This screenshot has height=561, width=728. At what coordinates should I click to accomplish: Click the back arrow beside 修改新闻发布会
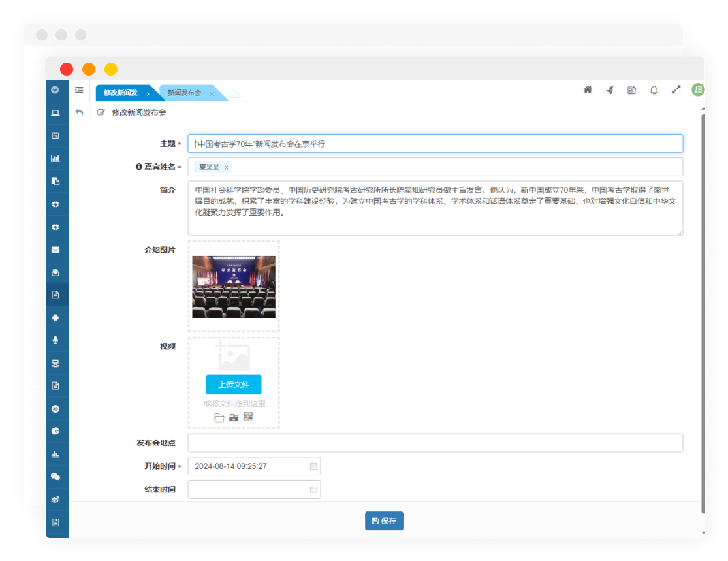pyautogui.click(x=79, y=112)
